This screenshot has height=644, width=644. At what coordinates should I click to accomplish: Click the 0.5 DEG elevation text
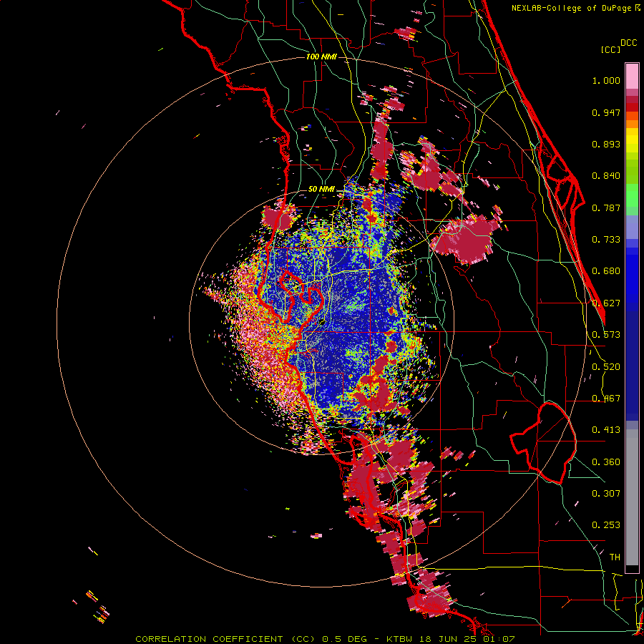[x=343, y=639]
